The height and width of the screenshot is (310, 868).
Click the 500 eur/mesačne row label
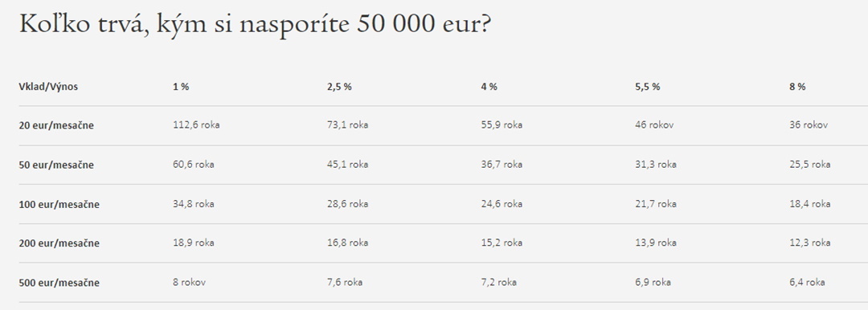click(x=59, y=283)
